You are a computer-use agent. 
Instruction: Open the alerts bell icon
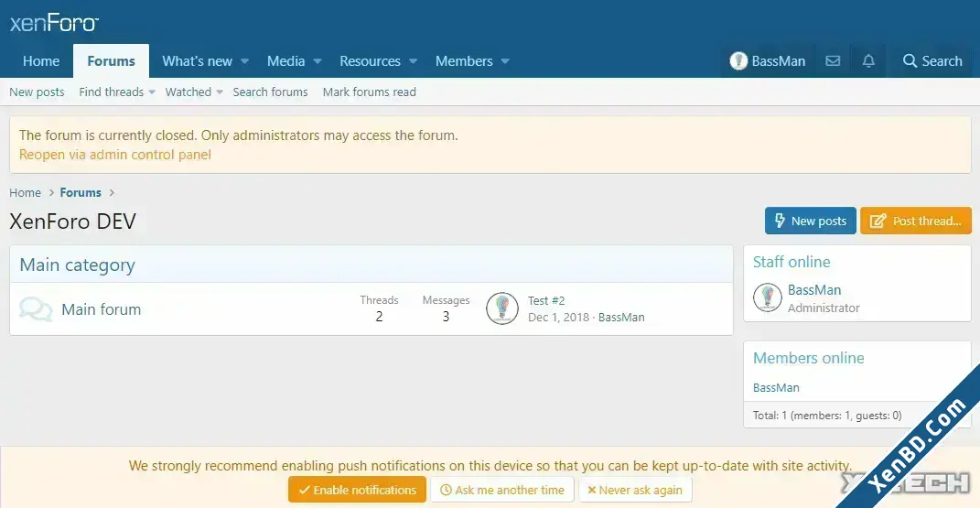point(868,60)
